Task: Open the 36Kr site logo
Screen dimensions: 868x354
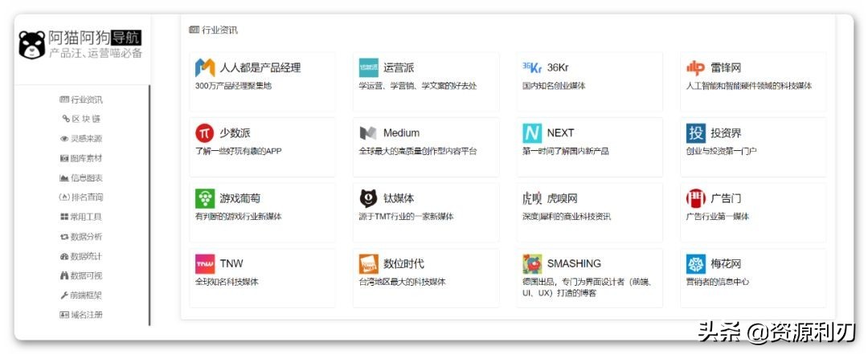Action: [532, 67]
